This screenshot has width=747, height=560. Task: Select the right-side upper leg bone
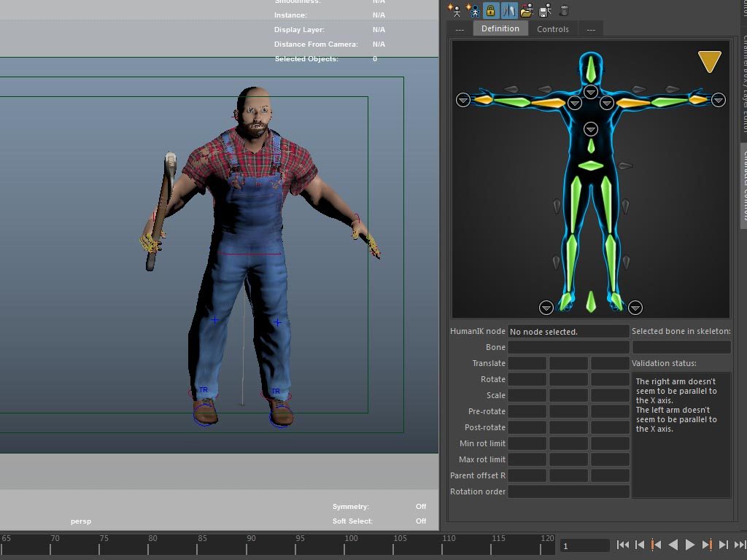(606, 205)
